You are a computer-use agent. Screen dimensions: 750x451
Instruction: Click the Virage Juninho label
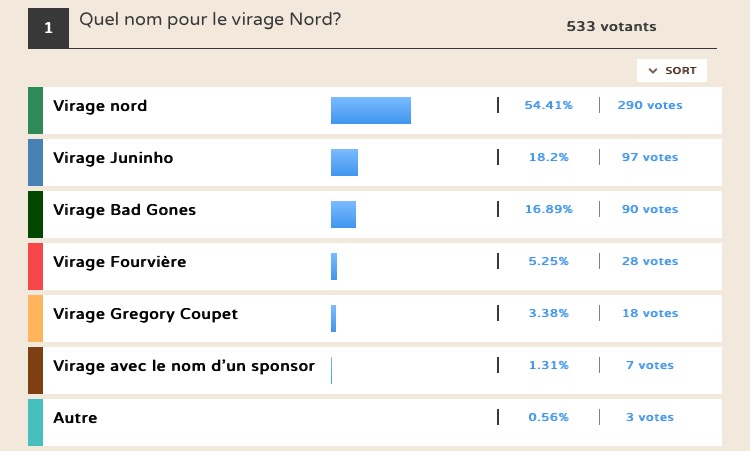point(113,158)
